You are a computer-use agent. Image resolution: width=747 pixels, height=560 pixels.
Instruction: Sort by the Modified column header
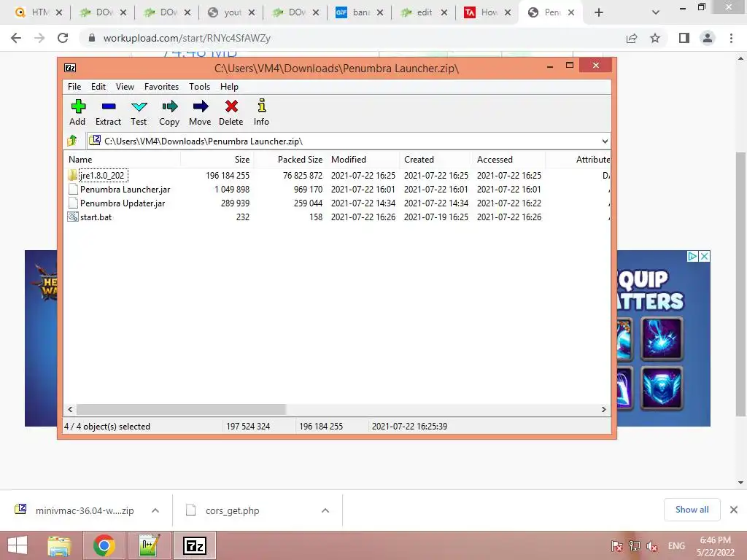pos(363,160)
